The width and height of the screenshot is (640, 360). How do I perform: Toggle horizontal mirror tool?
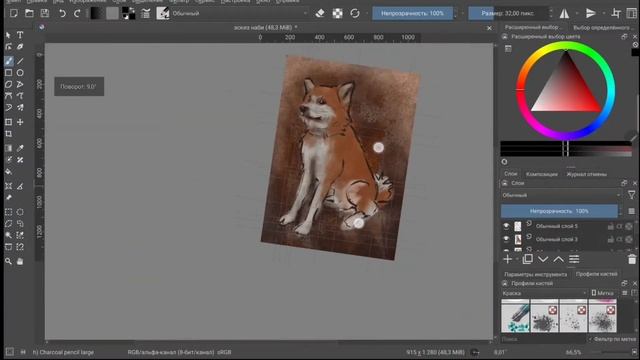pyautogui.click(x=564, y=13)
